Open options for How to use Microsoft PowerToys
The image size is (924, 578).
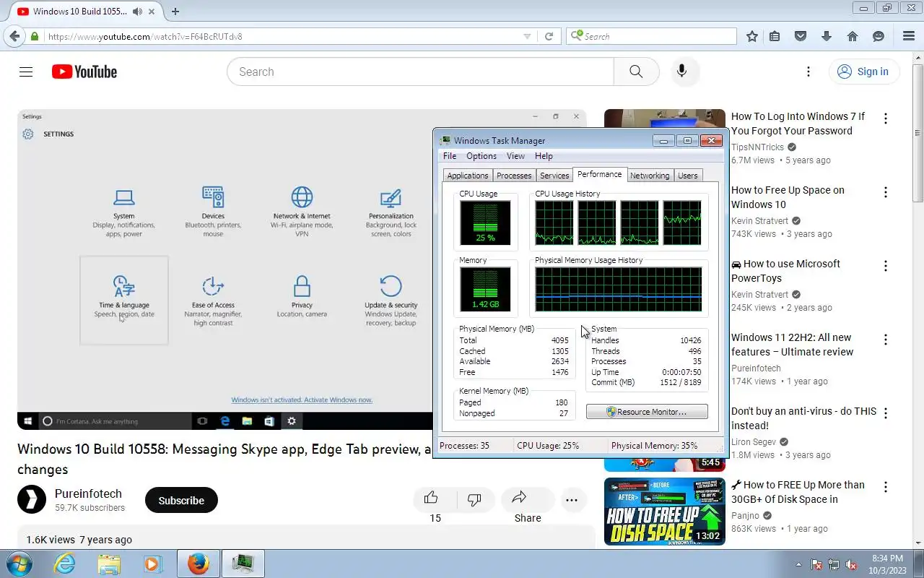click(886, 266)
